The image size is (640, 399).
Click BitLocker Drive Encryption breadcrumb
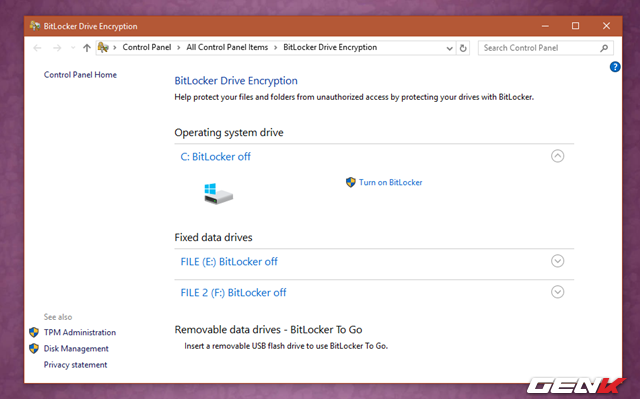click(330, 47)
